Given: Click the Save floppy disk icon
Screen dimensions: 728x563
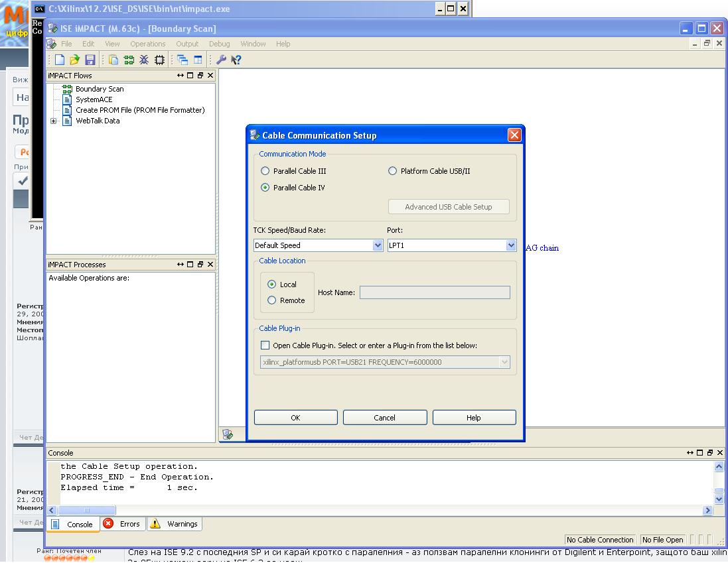Looking at the screenshot, I should 90,60.
